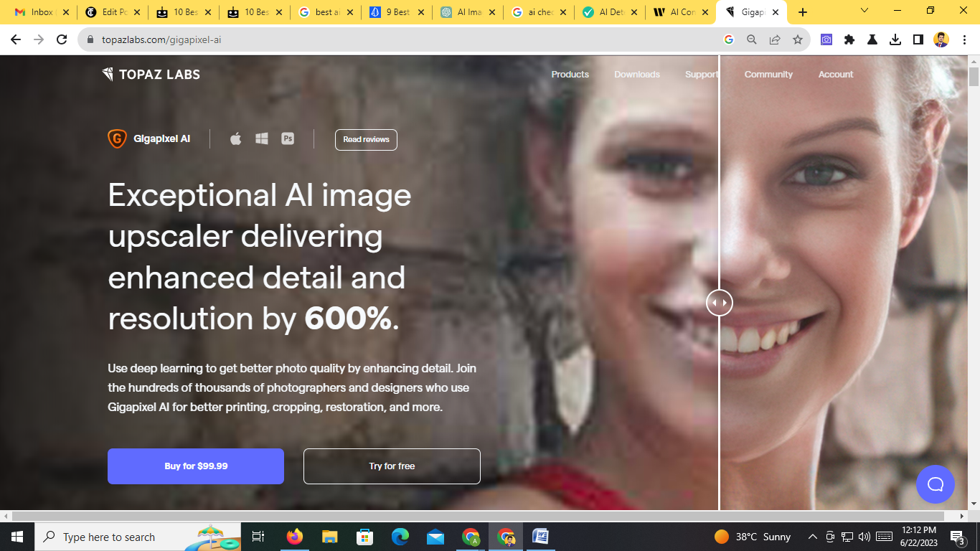Open Firefox from the taskbar
This screenshot has height=551, width=980.
tap(294, 537)
